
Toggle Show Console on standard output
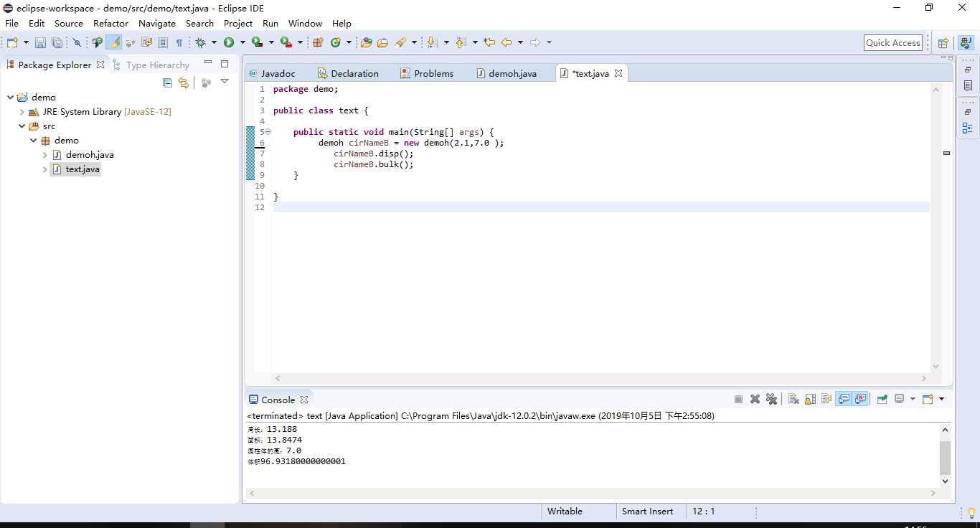844,399
